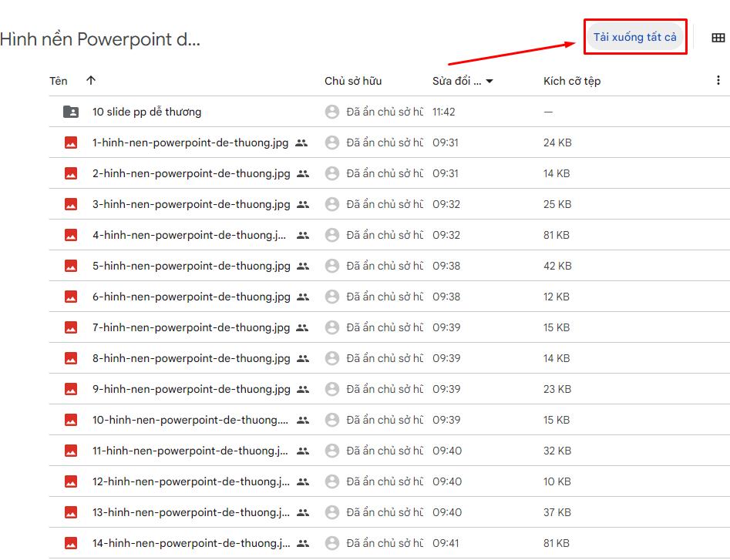This screenshot has height=560, width=730.
Task: Open the three-dot more options menu
Action: (718, 81)
